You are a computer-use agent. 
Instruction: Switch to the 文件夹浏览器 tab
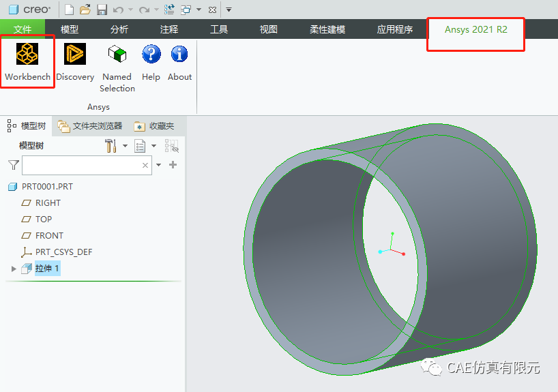[90, 126]
